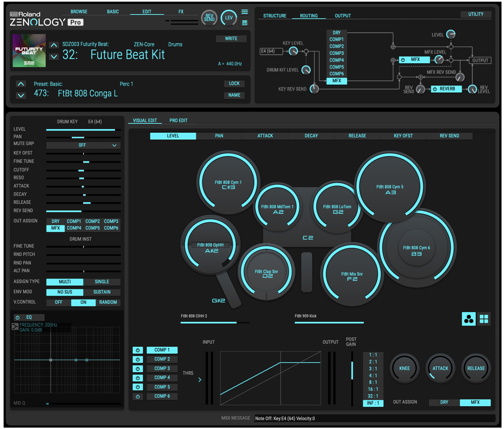Screen dimensions: 504x429
Task: Click the drum key LEVEL slider
Action: pyautogui.click(x=83, y=130)
